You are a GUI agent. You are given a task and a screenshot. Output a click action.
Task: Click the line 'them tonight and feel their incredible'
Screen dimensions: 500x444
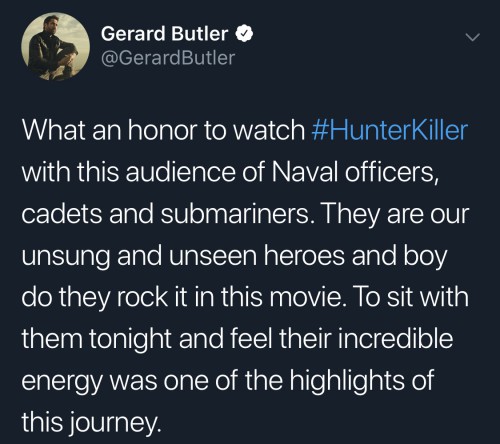tap(238, 339)
